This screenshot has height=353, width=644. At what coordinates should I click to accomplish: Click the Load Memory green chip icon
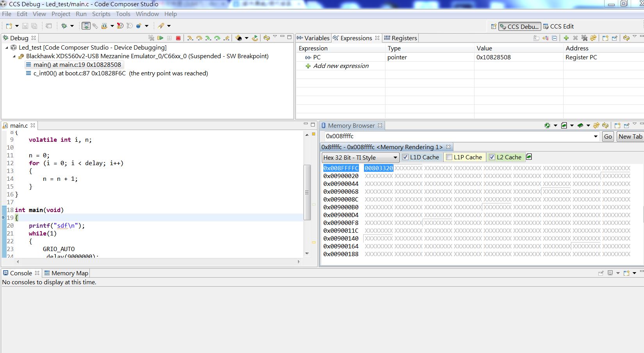pyautogui.click(x=580, y=125)
